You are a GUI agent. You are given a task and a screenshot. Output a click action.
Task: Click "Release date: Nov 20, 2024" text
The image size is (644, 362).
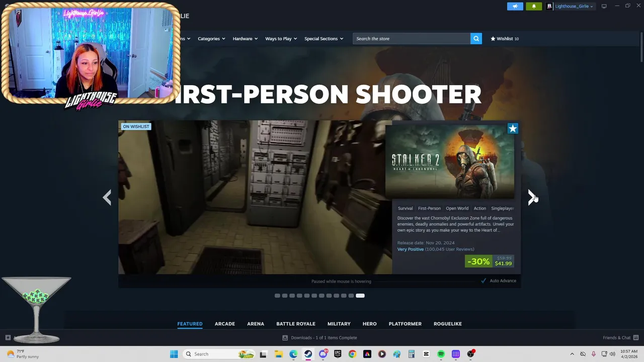tap(426, 243)
